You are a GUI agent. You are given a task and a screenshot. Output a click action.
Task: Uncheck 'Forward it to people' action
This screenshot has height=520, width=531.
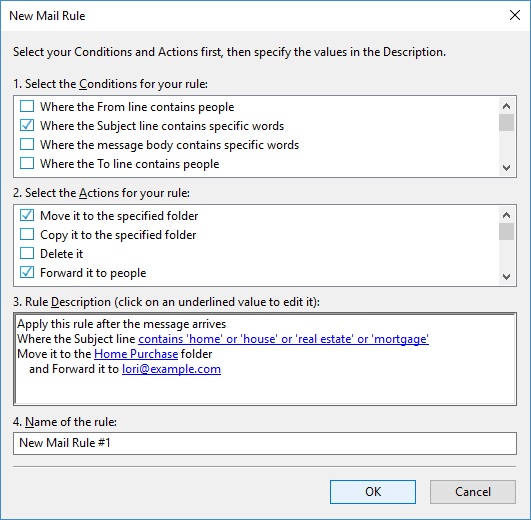pos(27,272)
